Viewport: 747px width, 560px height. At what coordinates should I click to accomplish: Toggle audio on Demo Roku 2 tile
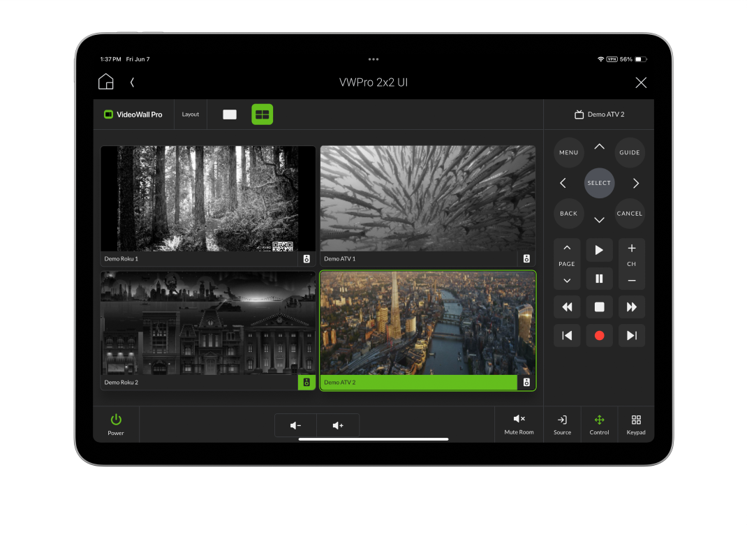(x=306, y=382)
